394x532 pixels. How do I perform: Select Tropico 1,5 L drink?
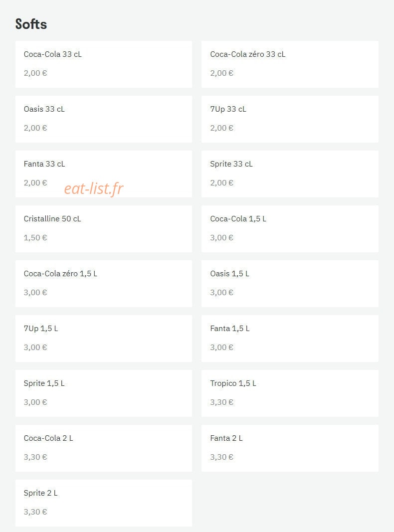pos(290,393)
